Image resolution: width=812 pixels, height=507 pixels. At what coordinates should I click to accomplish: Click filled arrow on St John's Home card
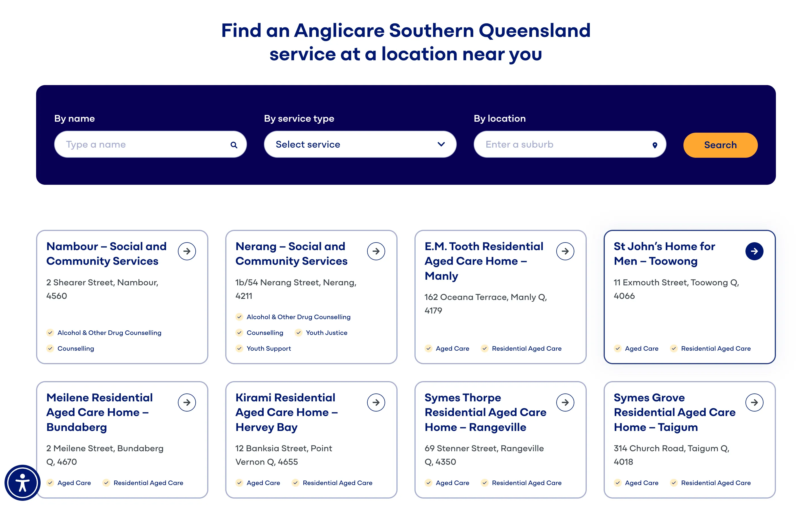pyautogui.click(x=754, y=251)
